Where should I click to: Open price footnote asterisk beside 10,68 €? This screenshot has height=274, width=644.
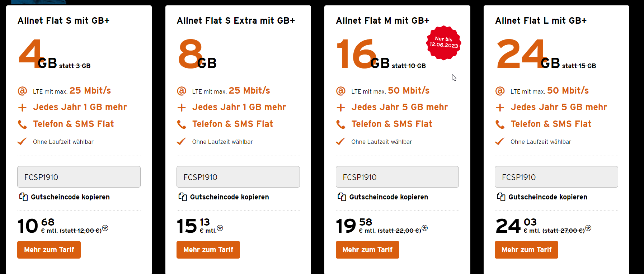point(105,228)
